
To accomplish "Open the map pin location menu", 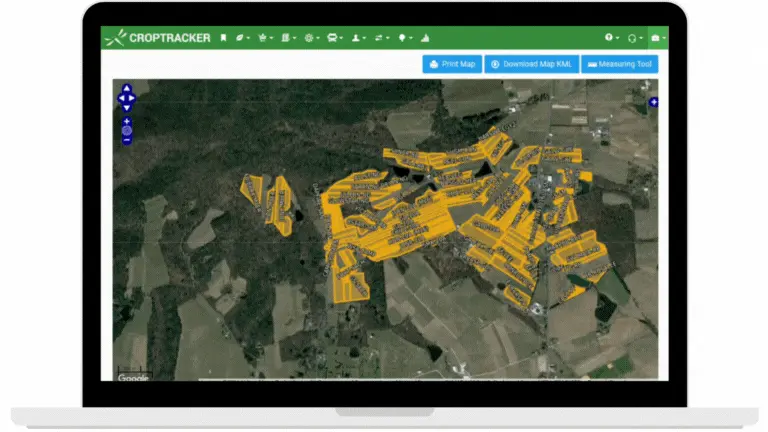I will [x=405, y=38].
